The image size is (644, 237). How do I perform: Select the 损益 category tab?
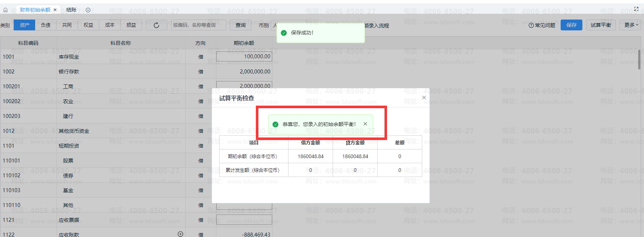tap(131, 25)
